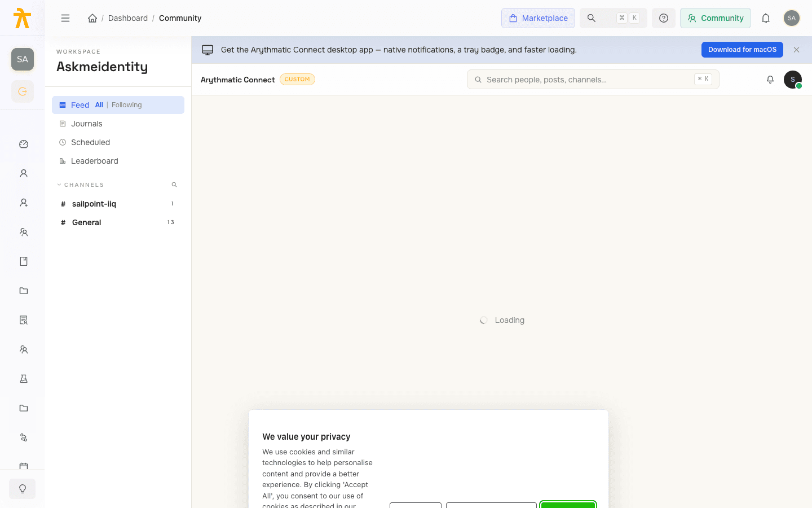This screenshot has height=508, width=812.
Task: Click the Community breadcrumb
Action: coord(180,18)
